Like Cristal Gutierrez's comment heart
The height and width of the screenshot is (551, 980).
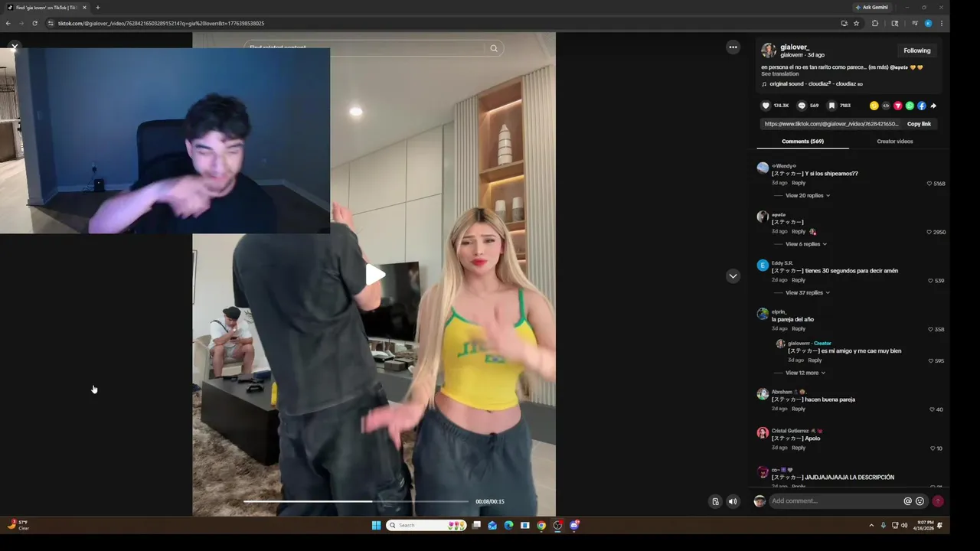click(933, 448)
